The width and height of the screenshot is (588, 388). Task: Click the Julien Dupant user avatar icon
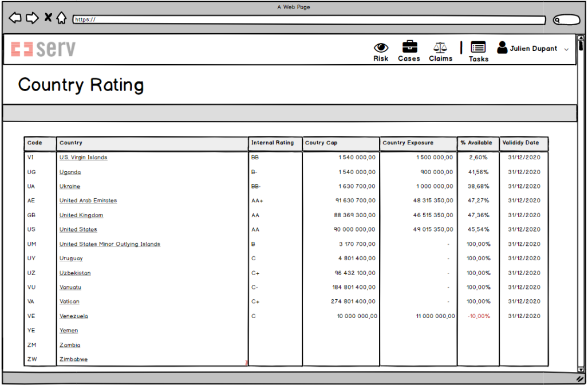[502, 47]
